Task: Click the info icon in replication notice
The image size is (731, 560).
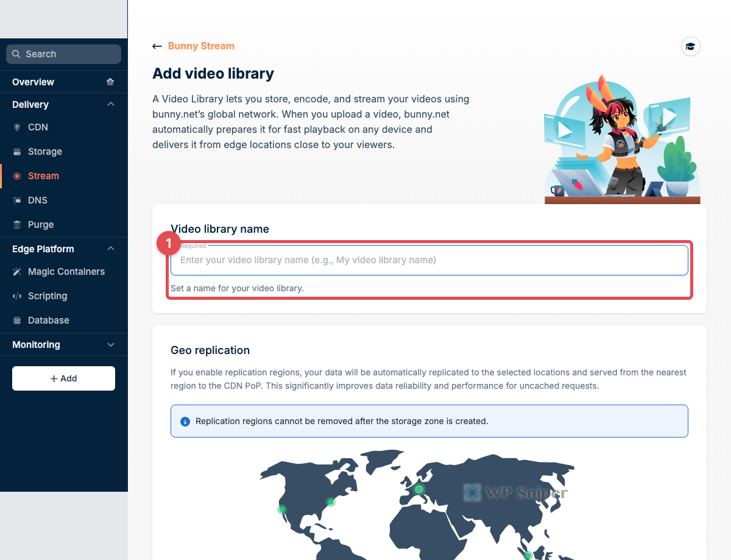Action: (x=185, y=421)
